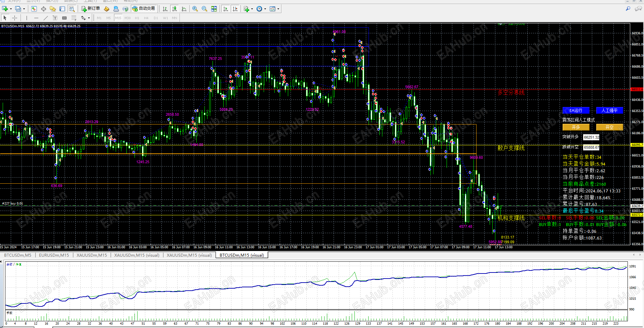The width and height of the screenshot is (644, 328).
Task: Tile chart windows icon
Action: click(214, 9)
